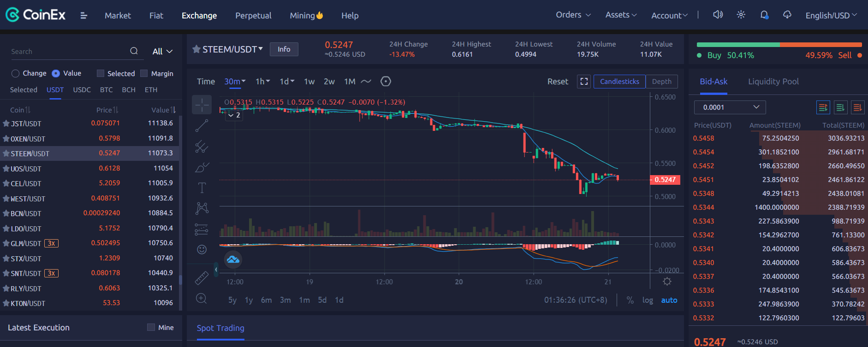Switch to the Liquidity Pool tab
This screenshot has width=868, height=347.
pyautogui.click(x=773, y=82)
